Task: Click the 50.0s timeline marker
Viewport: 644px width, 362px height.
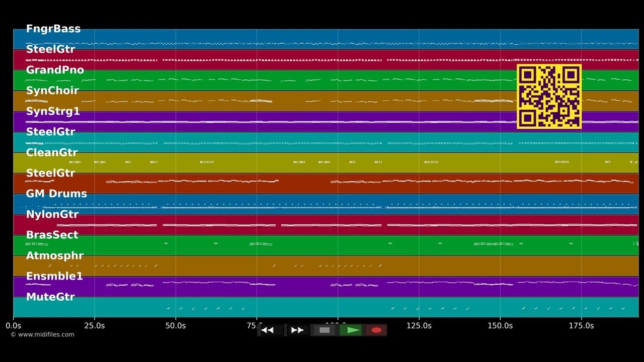Action: click(x=176, y=326)
